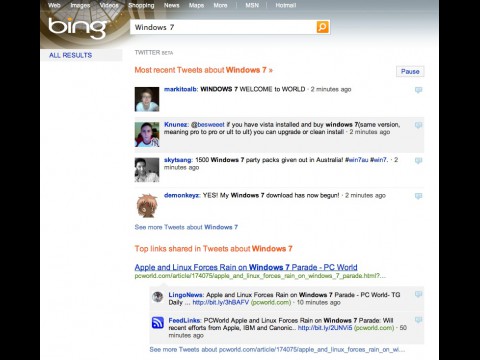Open markitoalb username link

point(181,89)
